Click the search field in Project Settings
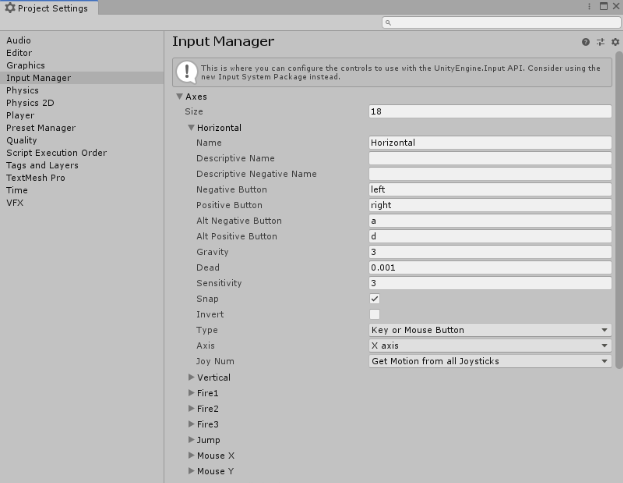Viewport: 623px width, 483px height. click(x=497, y=22)
